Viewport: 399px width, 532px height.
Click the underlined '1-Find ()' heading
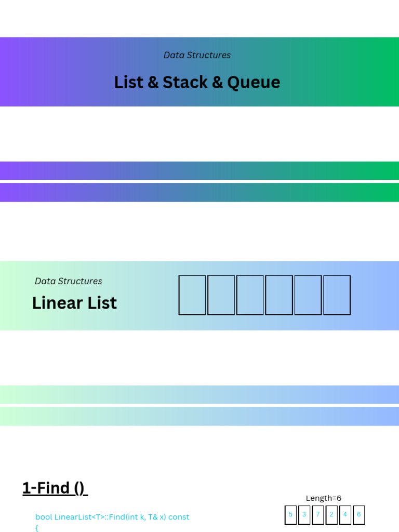coord(55,488)
